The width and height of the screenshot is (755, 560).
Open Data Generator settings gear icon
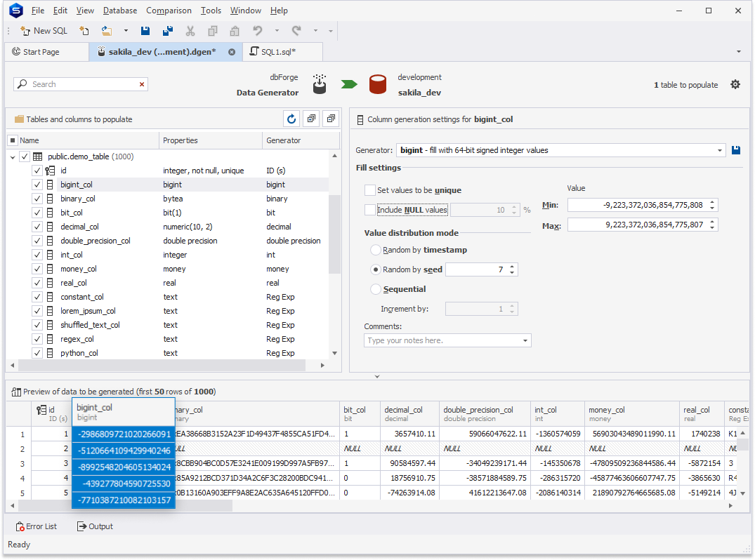[735, 85]
